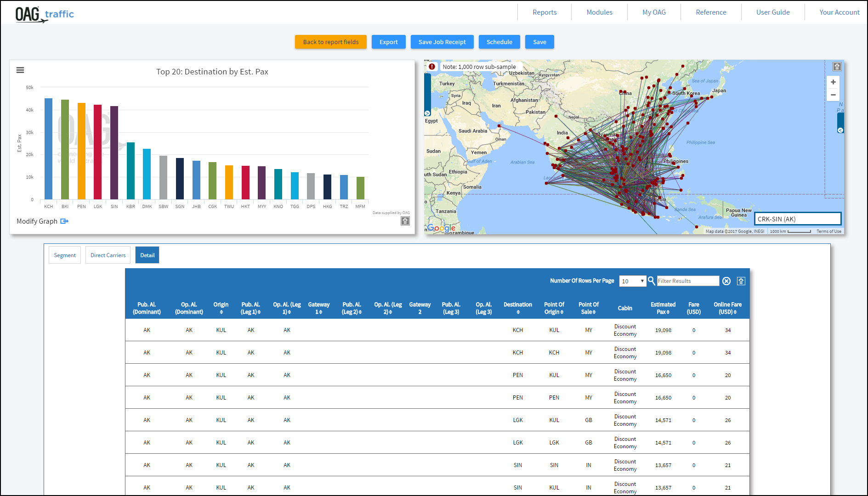Click the map panel export icon

837,67
